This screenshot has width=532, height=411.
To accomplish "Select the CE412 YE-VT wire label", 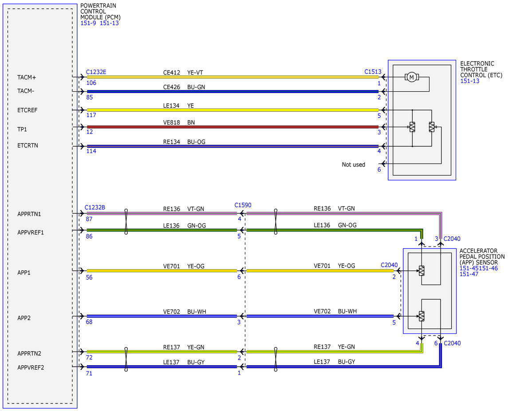I will 183,73.
